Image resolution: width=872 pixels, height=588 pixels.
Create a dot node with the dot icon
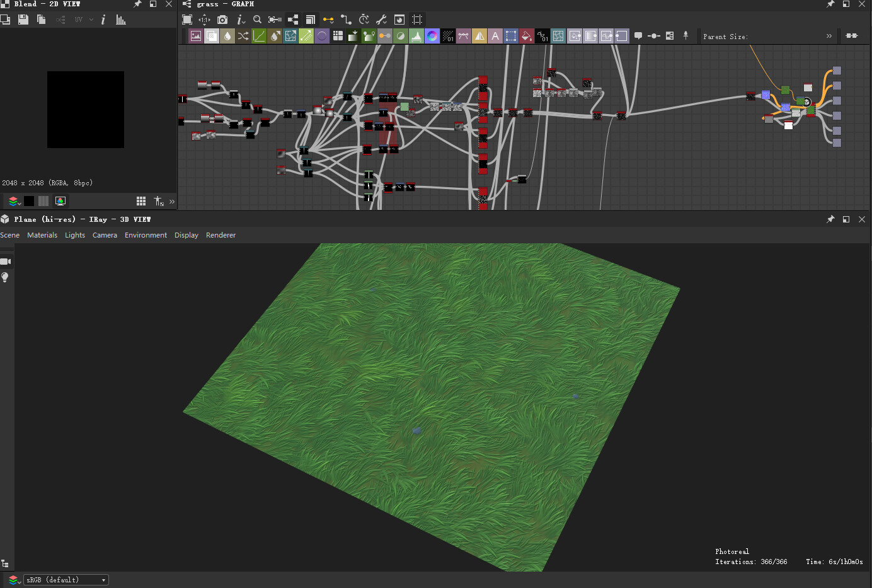tap(654, 36)
